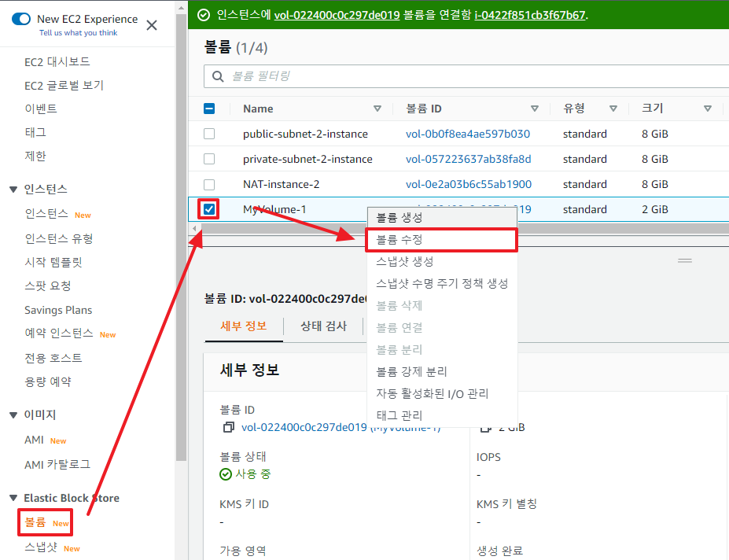Select the NAT-instance-2 row checkbox
This screenshot has width=729, height=560.
[x=210, y=183]
